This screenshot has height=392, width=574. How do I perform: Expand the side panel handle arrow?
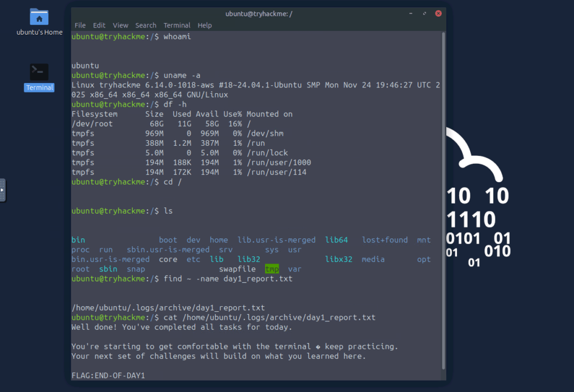tap(2, 190)
